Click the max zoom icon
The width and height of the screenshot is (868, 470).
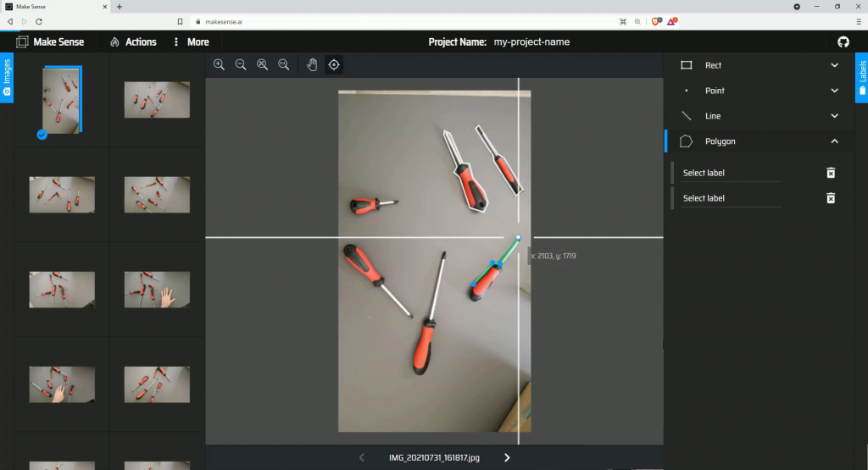pos(284,64)
